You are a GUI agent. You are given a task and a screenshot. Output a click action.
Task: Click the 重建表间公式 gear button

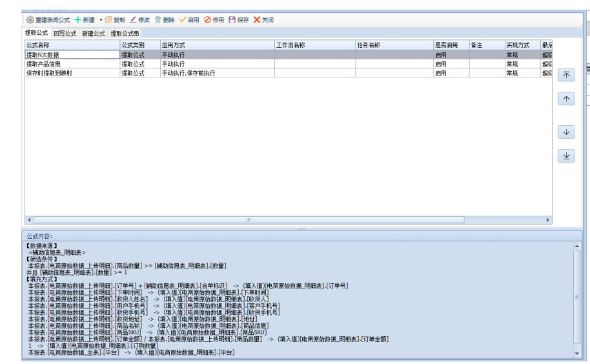(48, 20)
